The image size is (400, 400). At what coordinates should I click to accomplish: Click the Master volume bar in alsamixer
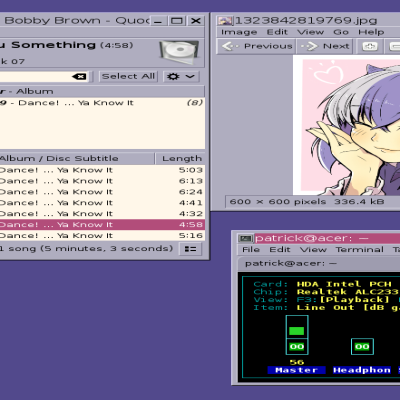pyautogui.click(x=297, y=328)
